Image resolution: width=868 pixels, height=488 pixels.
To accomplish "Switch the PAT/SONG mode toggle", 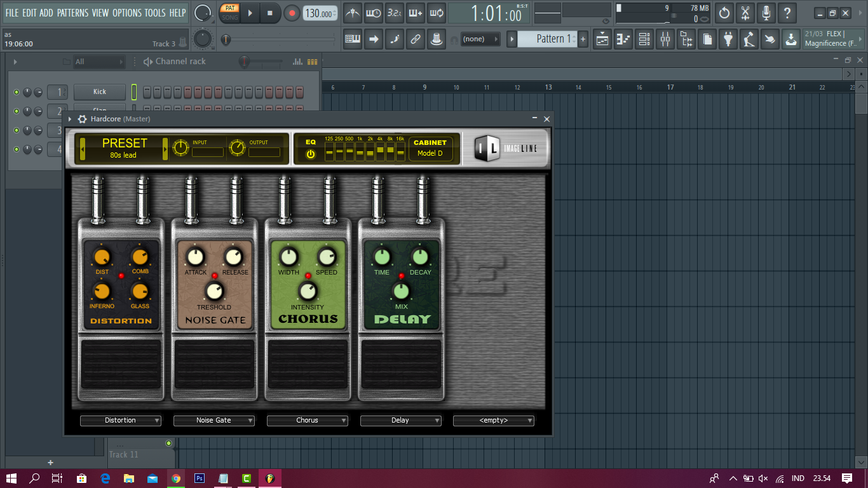I will (x=229, y=13).
